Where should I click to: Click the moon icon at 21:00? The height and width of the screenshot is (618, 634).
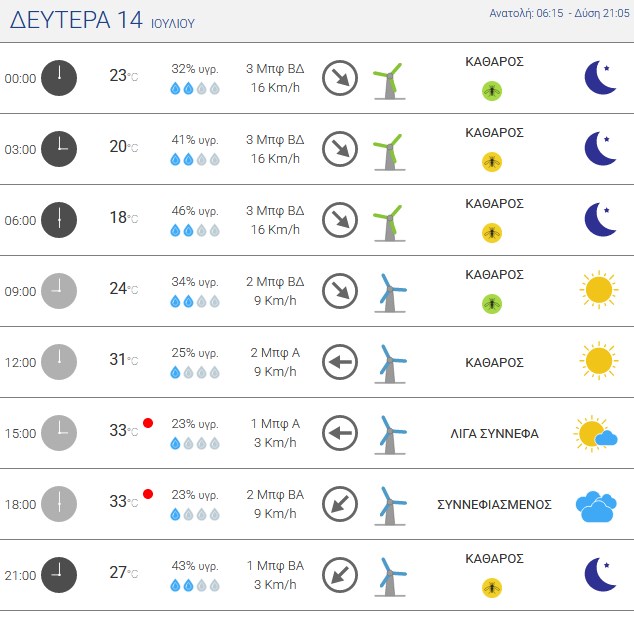[600, 574]
